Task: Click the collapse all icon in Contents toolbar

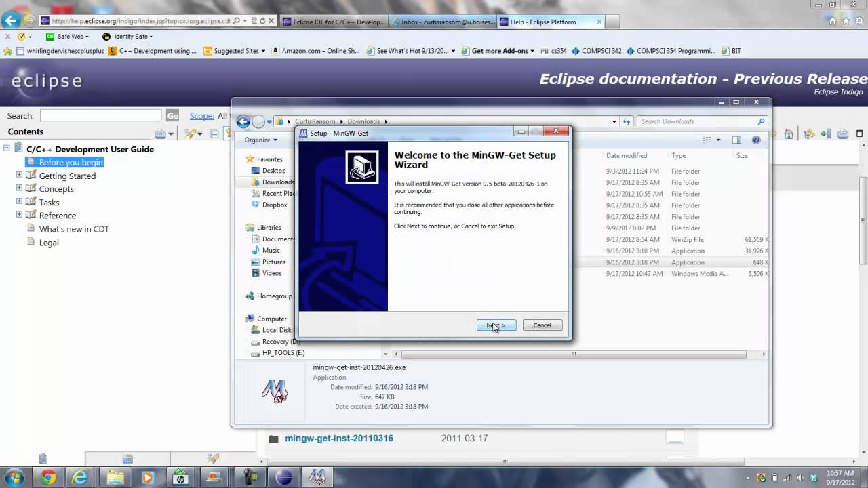Action: [x=214, y=134]
